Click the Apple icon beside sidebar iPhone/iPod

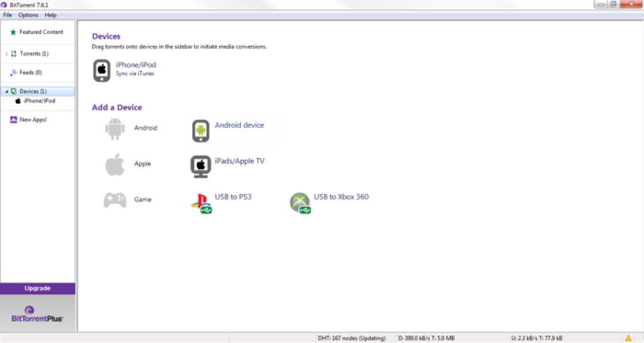(x=18, y=101)
